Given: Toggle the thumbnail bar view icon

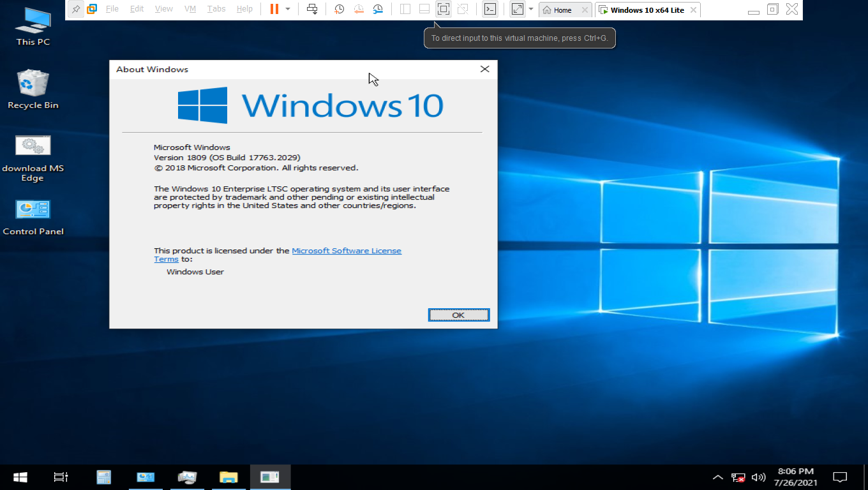Looking at the screenshot, I should [424, 9].
